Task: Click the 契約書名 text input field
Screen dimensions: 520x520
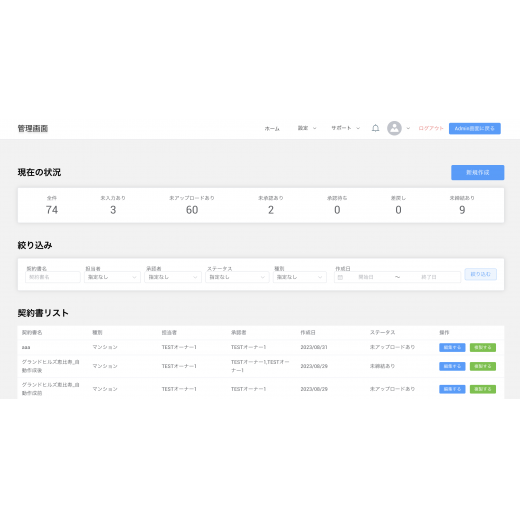Action: tap(53, 277)
